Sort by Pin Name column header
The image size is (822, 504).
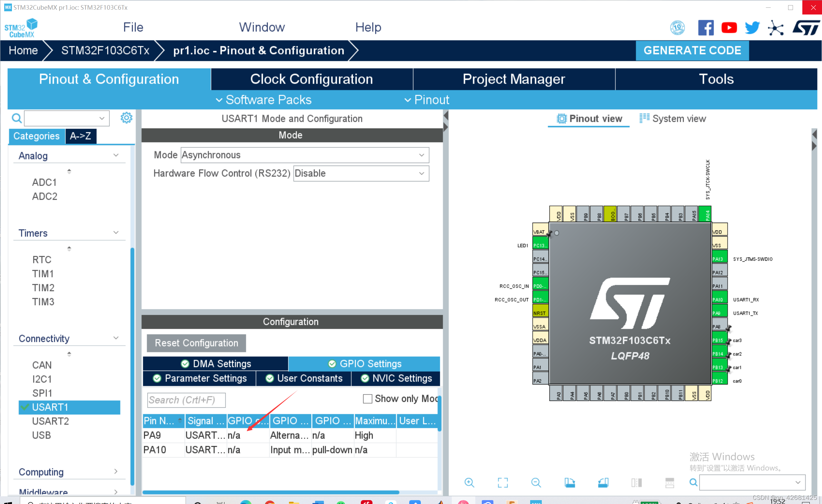tap(163, 421)
